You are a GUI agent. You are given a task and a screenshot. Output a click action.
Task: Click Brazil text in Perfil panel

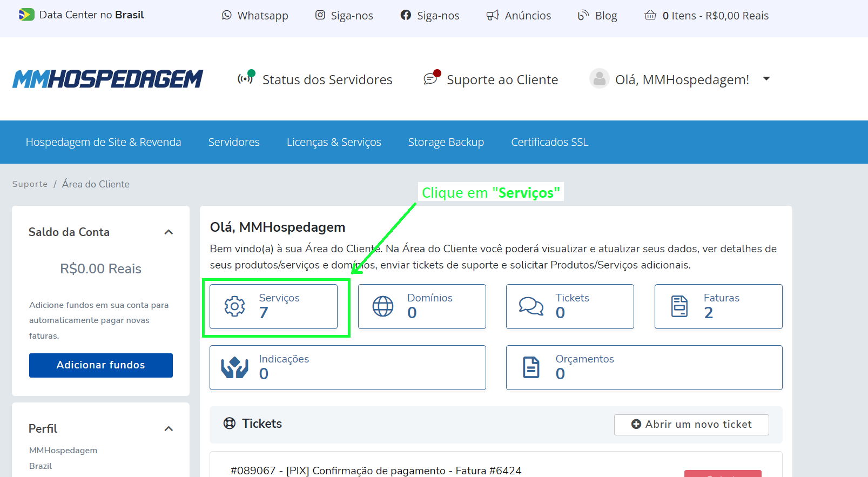click(41, 466)
